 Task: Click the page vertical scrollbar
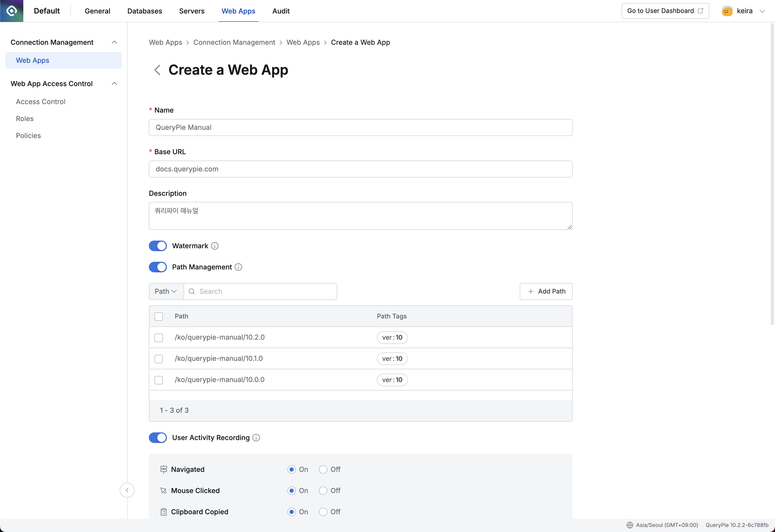click(x=772, y=174)
